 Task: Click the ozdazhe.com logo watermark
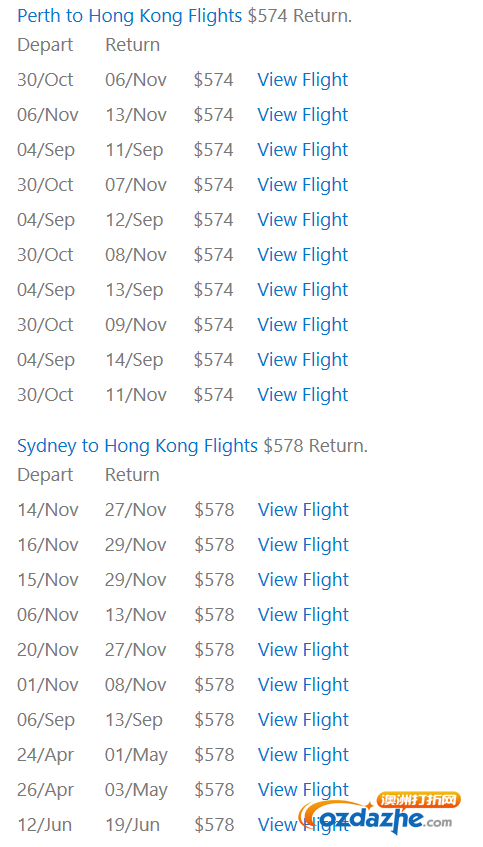(380, 816)
